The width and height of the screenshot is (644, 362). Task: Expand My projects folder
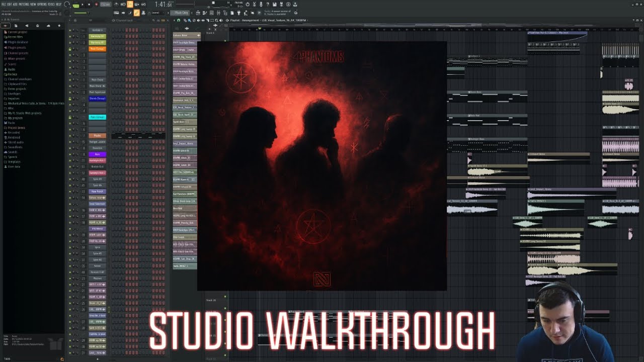pos(14,118)
